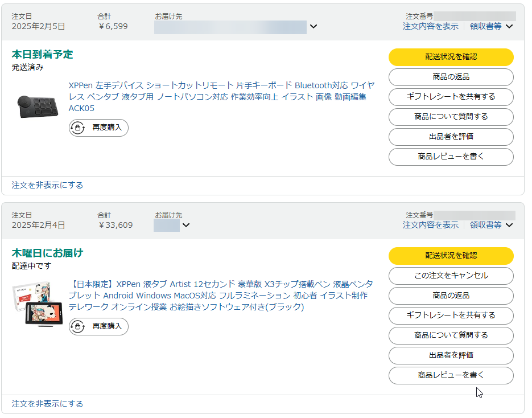Click 注文内容を表示 for the ¥33,609 order
Screen dimensions: 532x418
pos(430,225)
